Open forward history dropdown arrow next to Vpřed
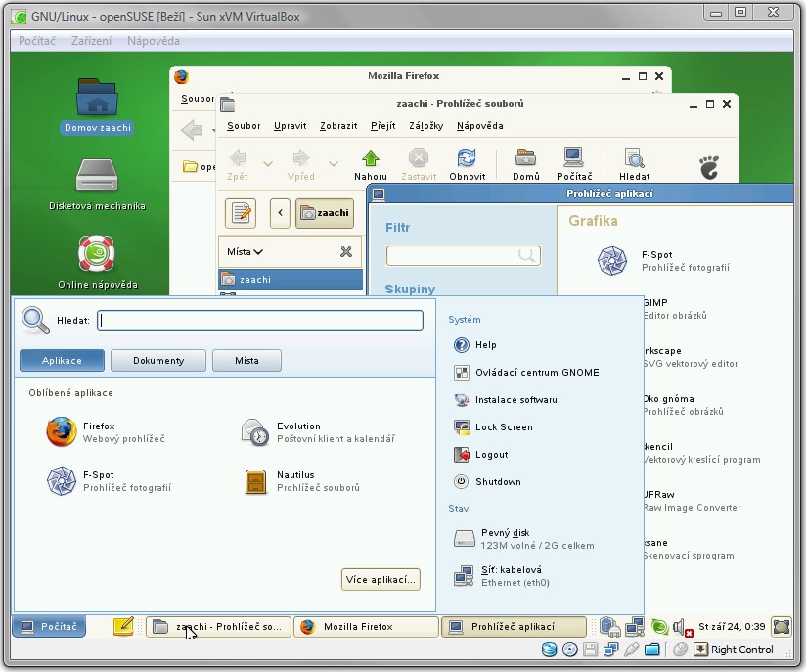 (x=334, y=164)
